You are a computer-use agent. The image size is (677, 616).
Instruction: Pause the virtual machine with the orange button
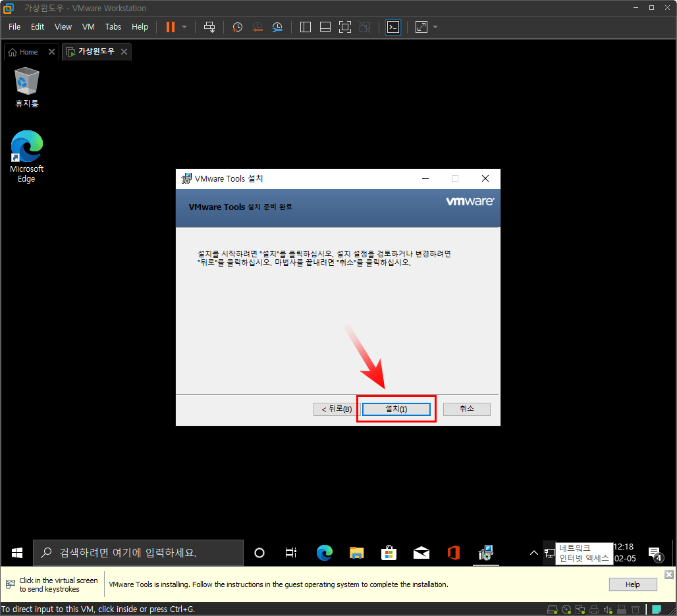pos(171,27)
